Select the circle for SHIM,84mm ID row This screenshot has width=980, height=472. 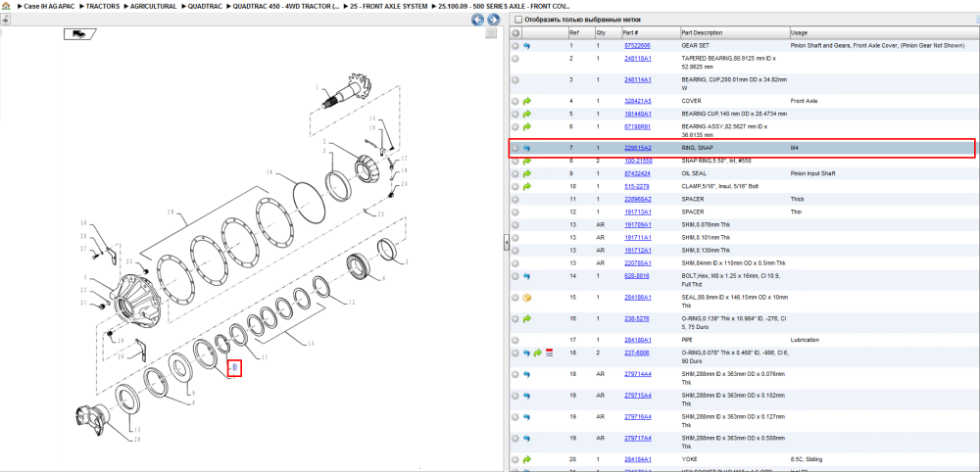pos(515,262)
